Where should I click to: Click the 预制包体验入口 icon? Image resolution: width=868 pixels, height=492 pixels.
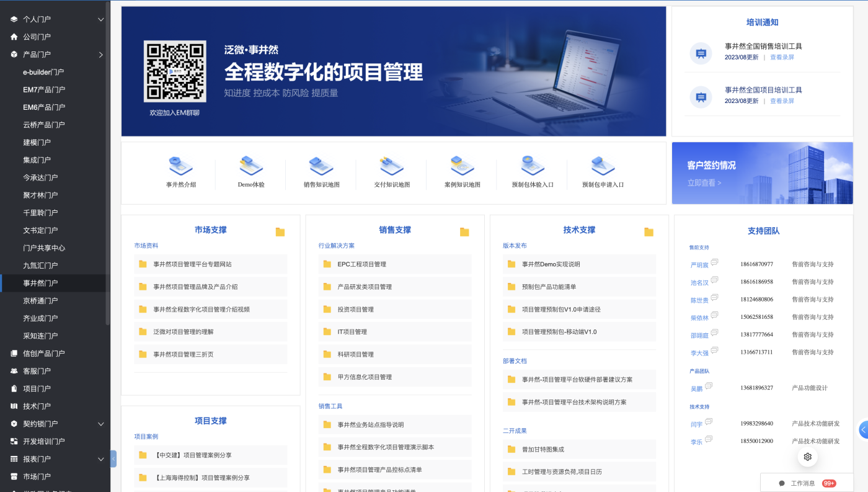pyautogui.click(x=532, y=166)
